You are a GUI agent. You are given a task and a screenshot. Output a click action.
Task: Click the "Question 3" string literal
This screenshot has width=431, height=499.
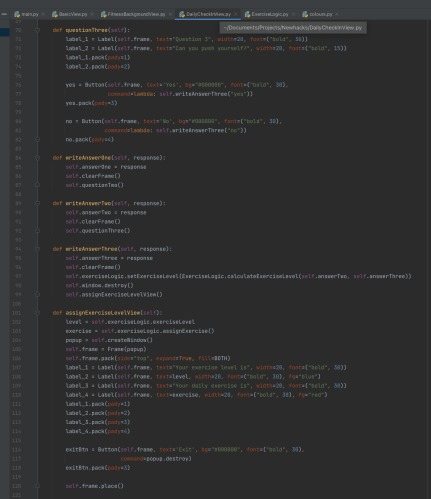[192, 39]
